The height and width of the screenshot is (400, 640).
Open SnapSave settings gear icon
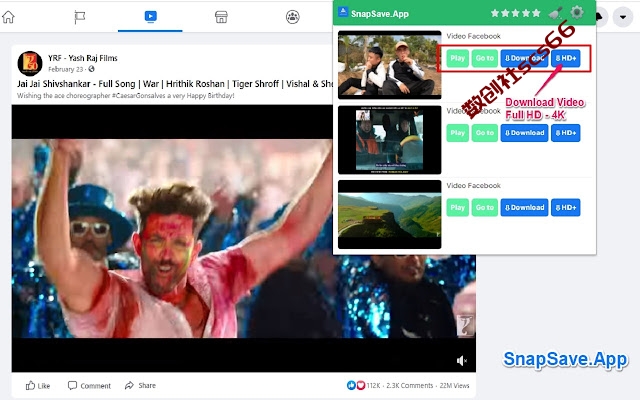pos(576,13)
